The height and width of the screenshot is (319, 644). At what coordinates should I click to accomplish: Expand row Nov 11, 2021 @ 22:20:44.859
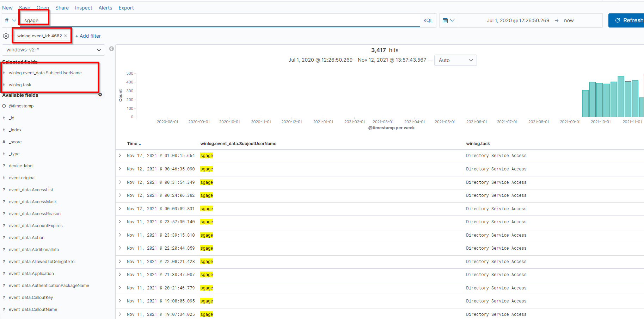tap(120, 248)
